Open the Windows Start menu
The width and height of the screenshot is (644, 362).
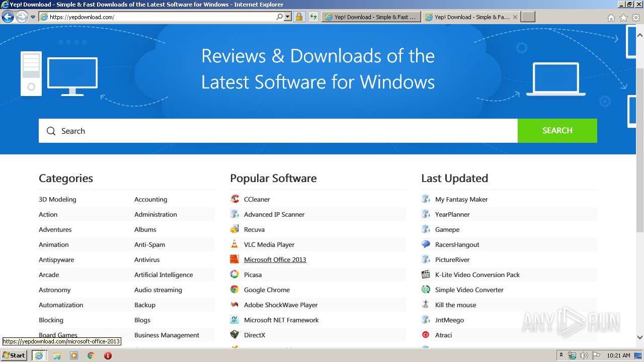point(14,355)
